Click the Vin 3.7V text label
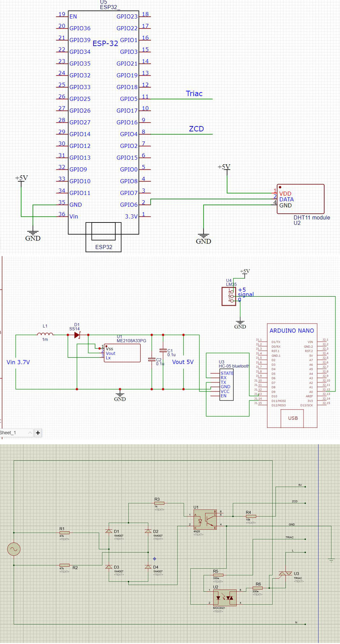This screenshot has width=340, height=644. pyautogui.click(x=18, y=362)
